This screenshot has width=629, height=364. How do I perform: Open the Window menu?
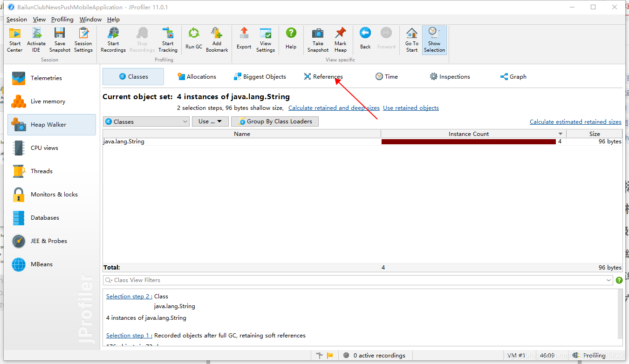[90, 20]
